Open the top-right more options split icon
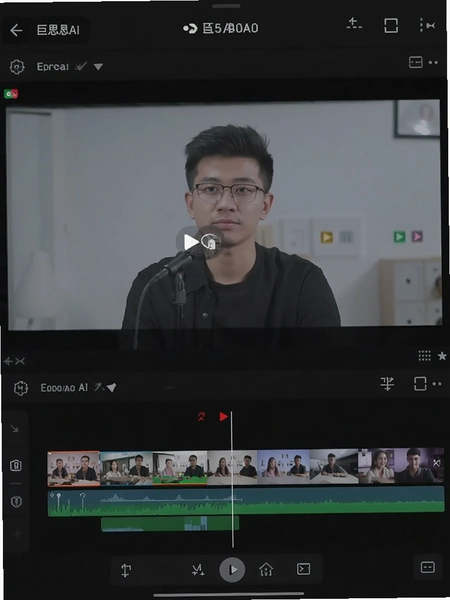 click(427, 25)
